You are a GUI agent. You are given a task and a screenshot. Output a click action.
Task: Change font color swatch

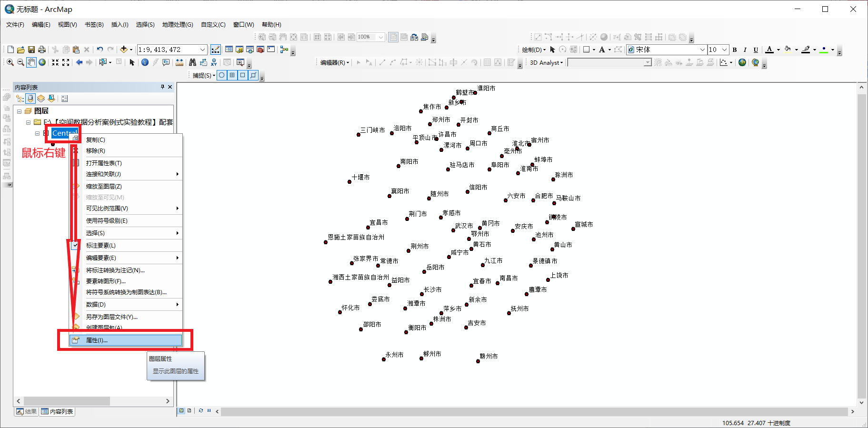coord(769,50)
